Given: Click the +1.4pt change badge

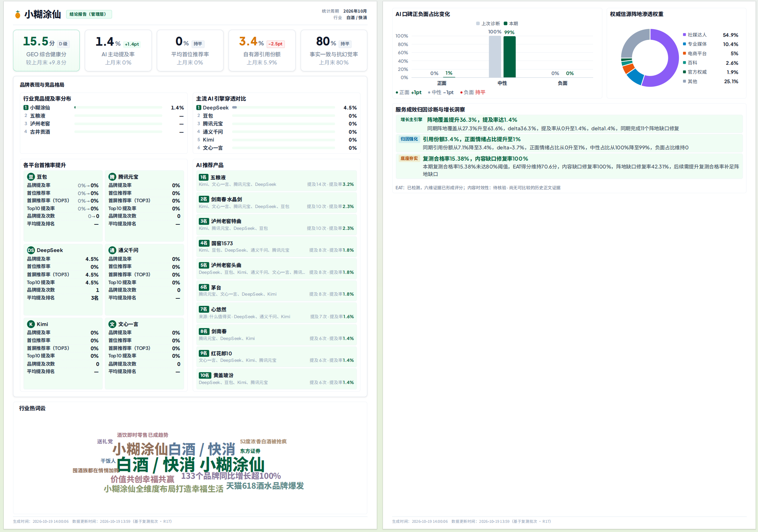Looking at the screenshot, I should pyautogui.click(x=132, y=44).
